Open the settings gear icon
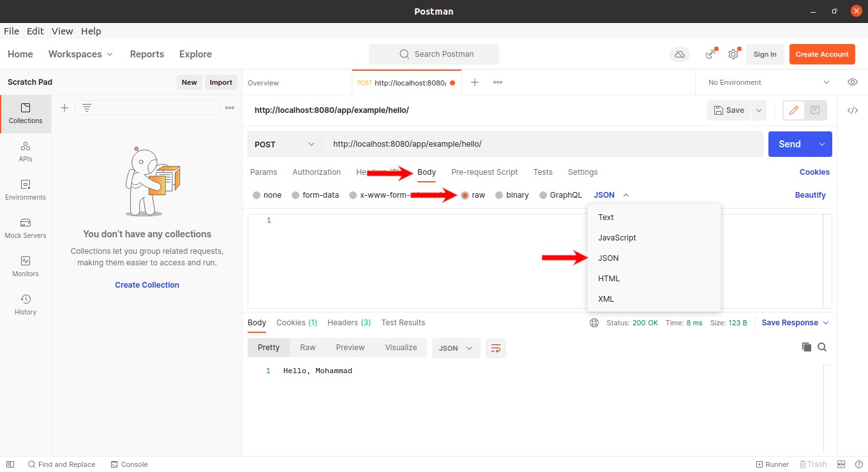Viewport: 868px width, 472px height. pyautogui.click(x=733, y=54)
